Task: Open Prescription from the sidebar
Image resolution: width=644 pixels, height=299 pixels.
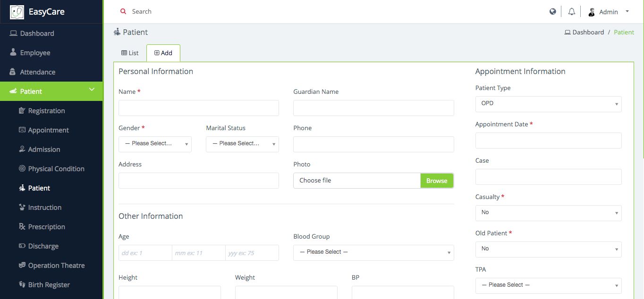Action: pos(46,227)
